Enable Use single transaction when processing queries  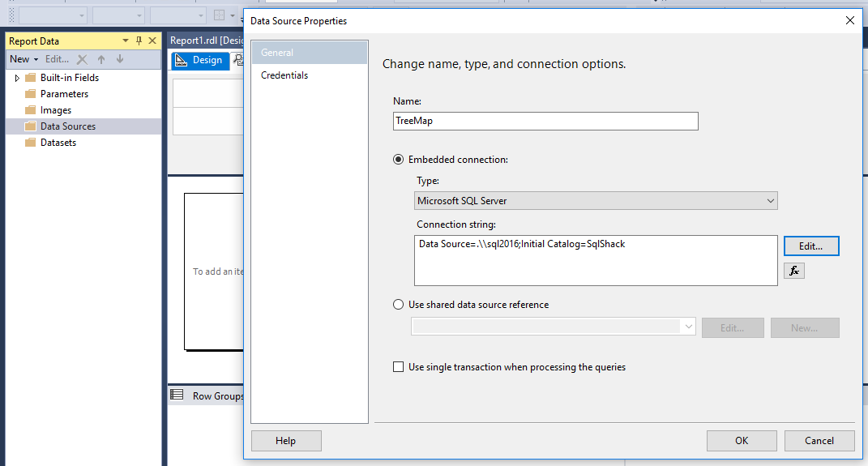click(399, 367)
